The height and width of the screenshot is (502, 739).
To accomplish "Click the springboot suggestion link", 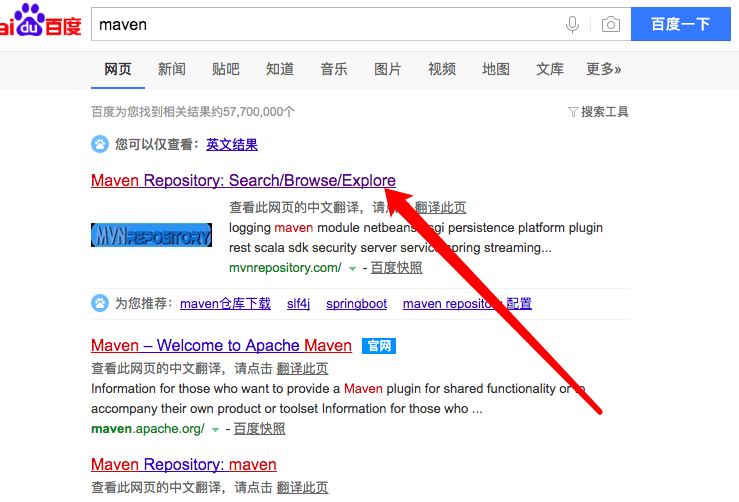I will (356, 304).
